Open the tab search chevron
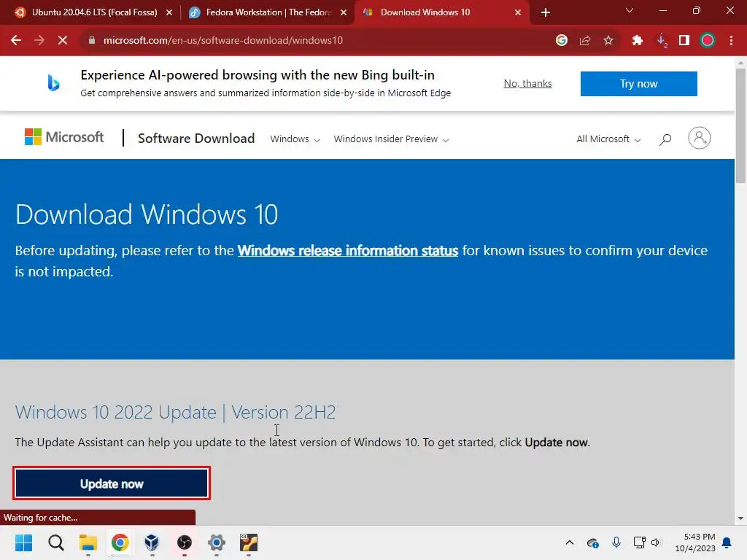This screenshot has width=747, height=560. (x=630, y=10)
